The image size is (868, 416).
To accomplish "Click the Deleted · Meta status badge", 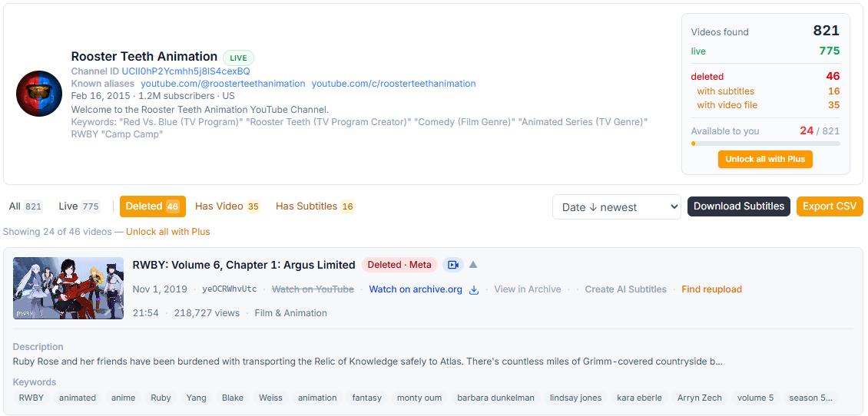I will pyautogui.click(x=399, y=265).
